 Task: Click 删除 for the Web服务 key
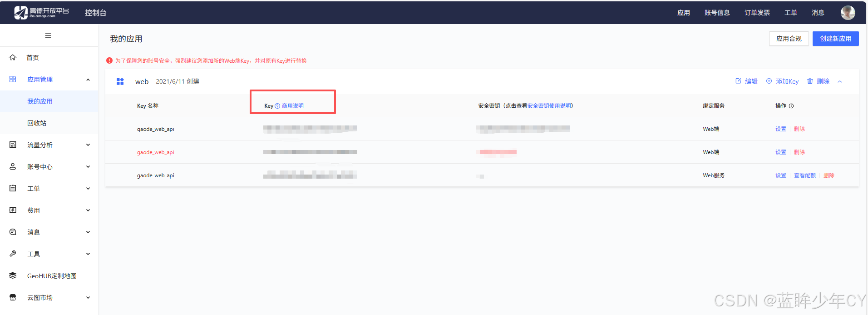[x=829, y=175]
